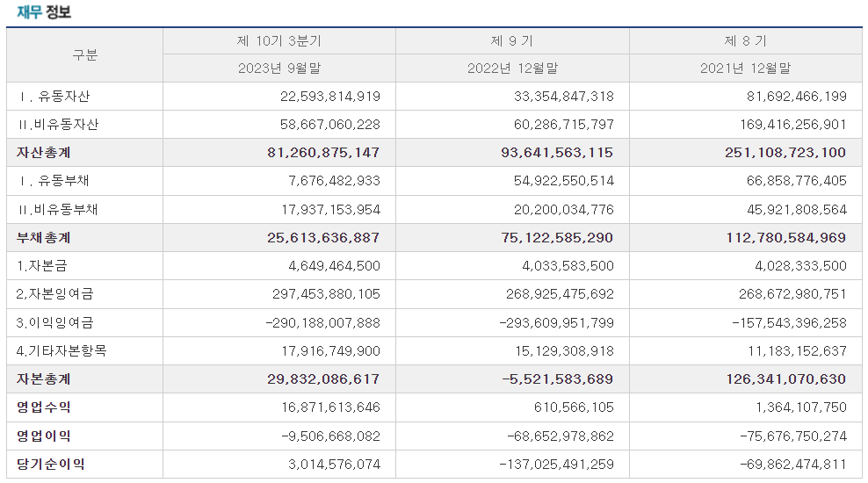Viewport: 868px width, 483px height.
Task: Select total liabilities 112,780,584,969
Action: (786, 238)
